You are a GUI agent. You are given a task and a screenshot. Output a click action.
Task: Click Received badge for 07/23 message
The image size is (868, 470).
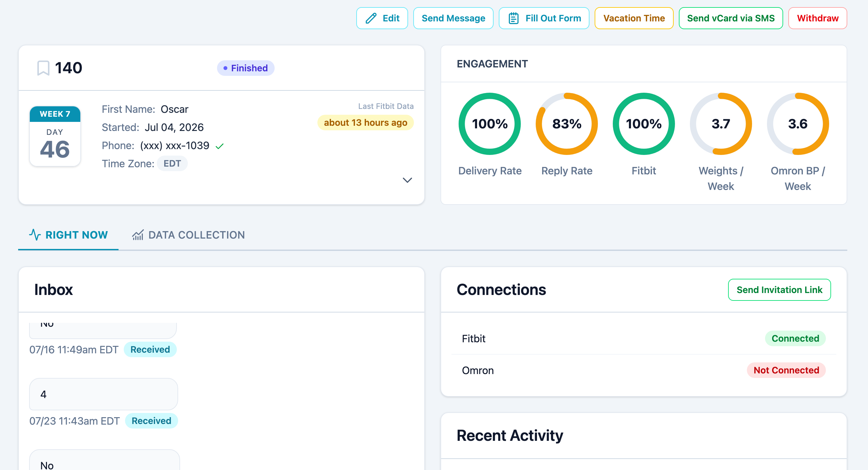click(x=151, y=421)
